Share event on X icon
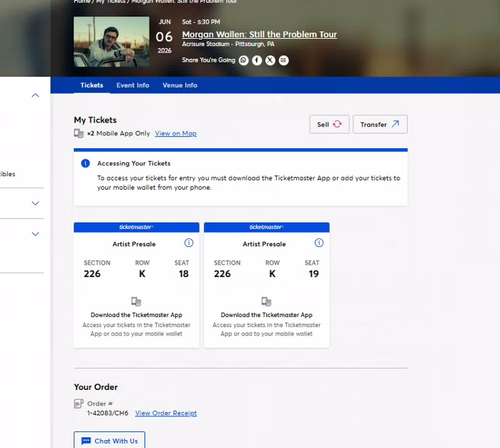This screenshot has width=500, height=448. (270, 60)
